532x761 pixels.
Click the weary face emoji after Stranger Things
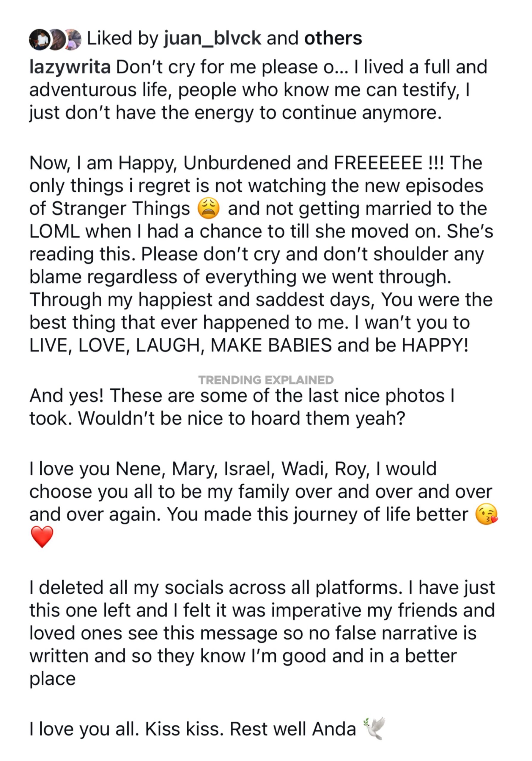pos(209,208)
